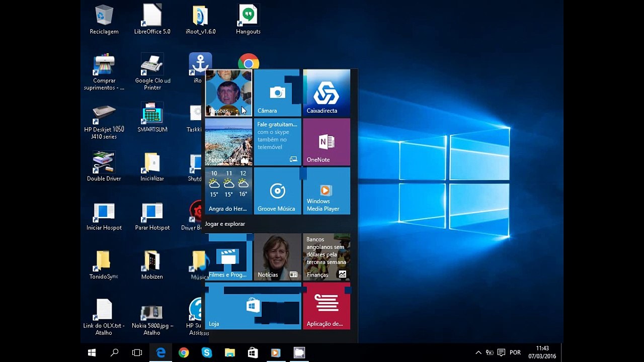Open the Angra do Heroísmo weather tile
Viewport: 644px width, 362px height.
pyautogui.click(x=228, y=191)
